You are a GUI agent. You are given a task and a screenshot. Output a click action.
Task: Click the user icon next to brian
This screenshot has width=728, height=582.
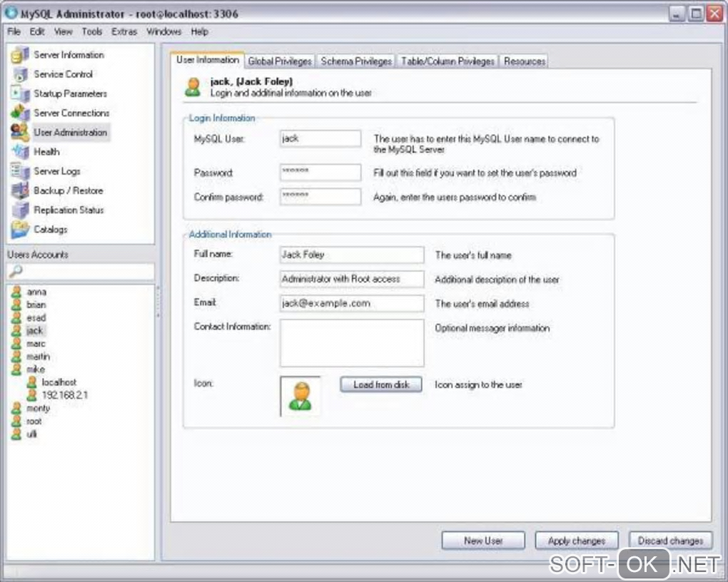click(16, 305)
